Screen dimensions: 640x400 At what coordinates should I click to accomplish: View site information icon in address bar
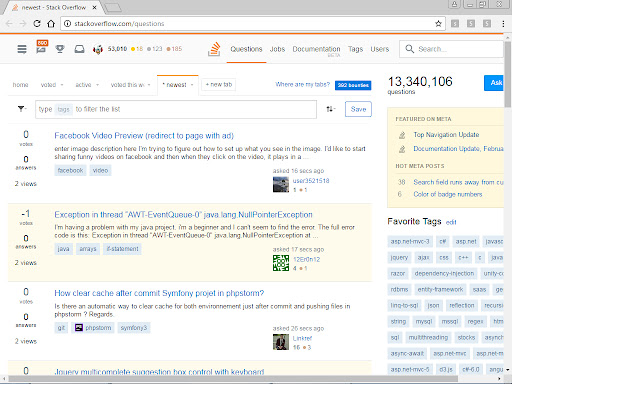tap(67, 24)
